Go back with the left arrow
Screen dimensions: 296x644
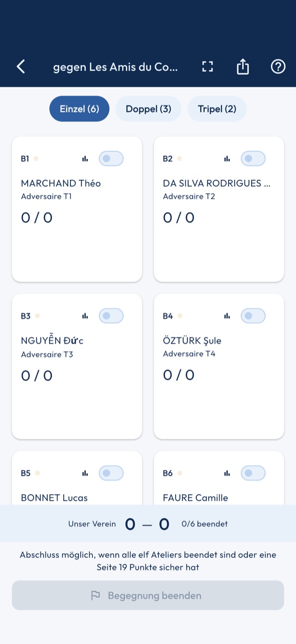click(x=21, y=67)
